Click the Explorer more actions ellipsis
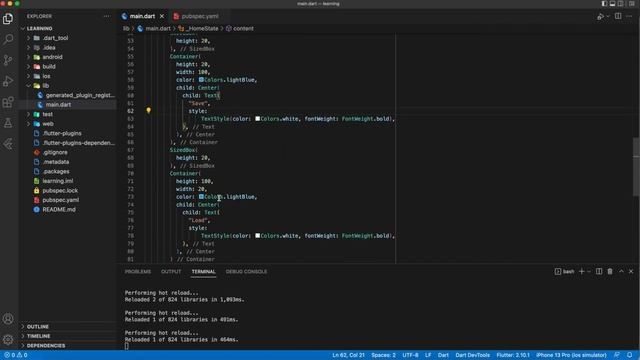 [107, 16]
